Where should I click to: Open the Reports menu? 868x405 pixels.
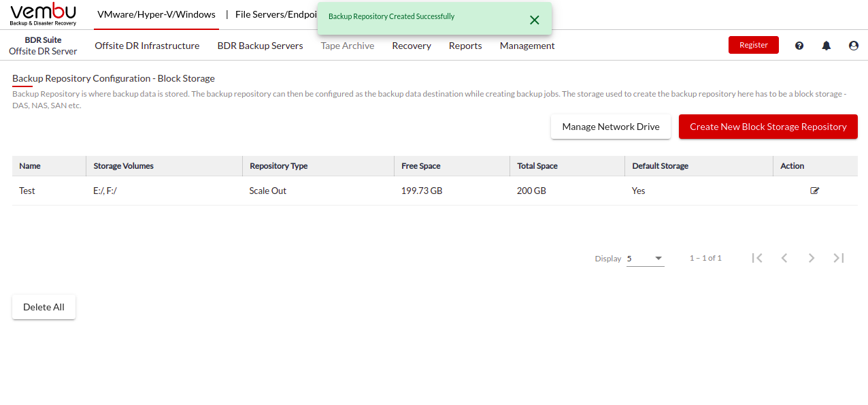(465, 46)
